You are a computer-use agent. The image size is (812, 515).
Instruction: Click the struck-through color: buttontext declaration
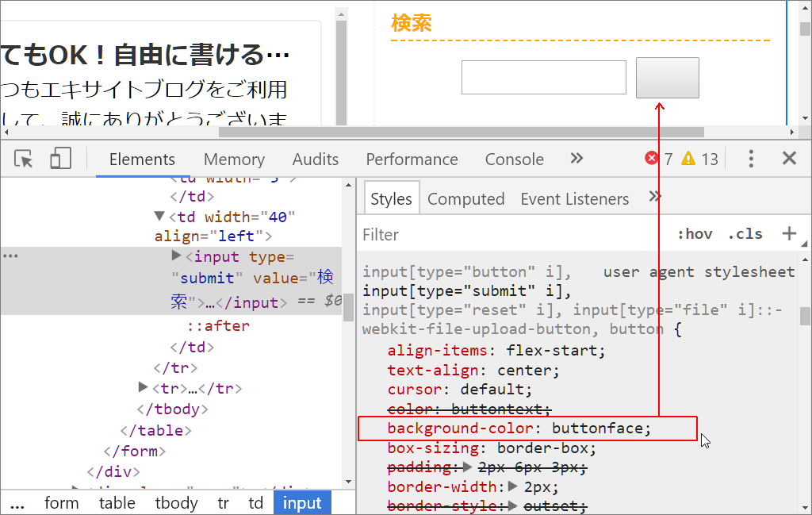[469, 409]
